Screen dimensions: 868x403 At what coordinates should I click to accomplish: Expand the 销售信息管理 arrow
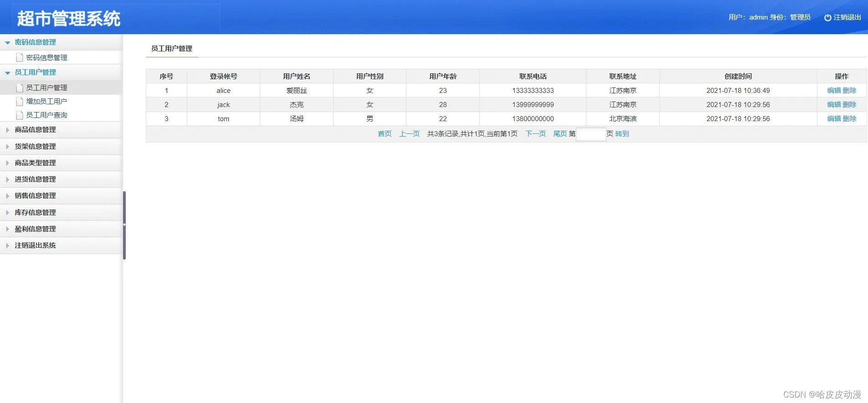pos(8,196)
